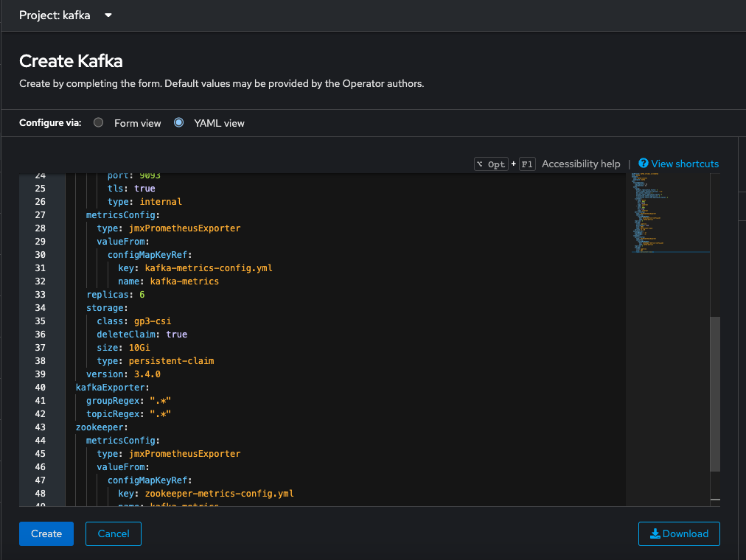
Task: Click the code minimap preview
Action: point(669,213)
